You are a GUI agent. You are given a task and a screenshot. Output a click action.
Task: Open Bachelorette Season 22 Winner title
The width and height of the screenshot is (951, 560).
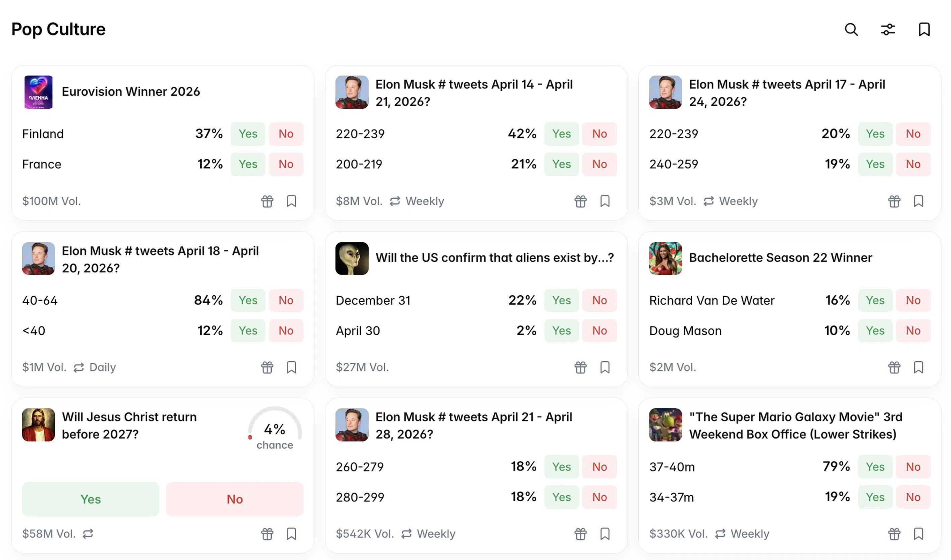(780, 258)
